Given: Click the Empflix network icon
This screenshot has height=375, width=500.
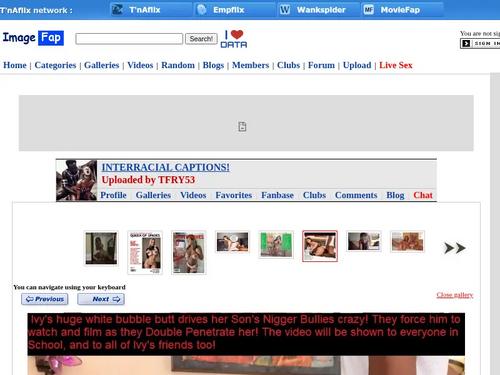Looking at the screenshot, I should click(201, 10).
